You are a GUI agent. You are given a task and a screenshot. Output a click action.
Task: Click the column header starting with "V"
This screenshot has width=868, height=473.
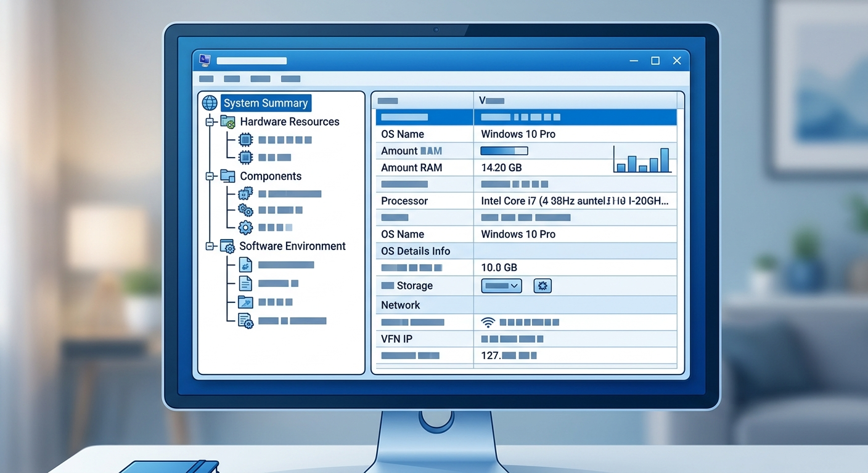[575, 100]
